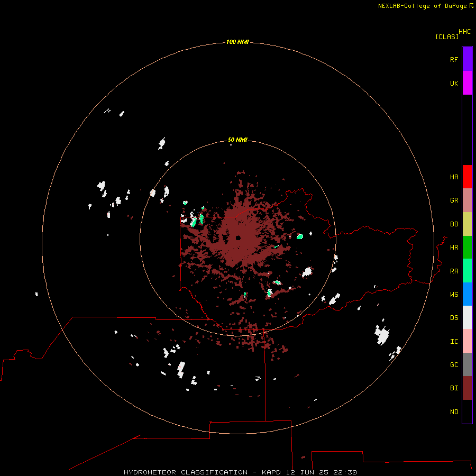Click the RF purple legend swatch
The image size is (476, 476).
click(467, 59)
